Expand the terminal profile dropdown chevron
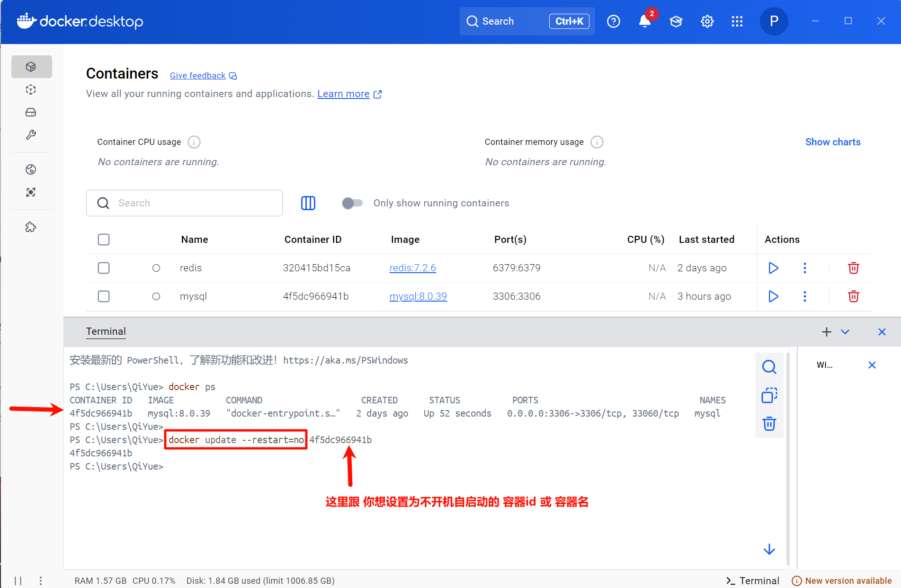Screen dimensions: 901x588 845,332
